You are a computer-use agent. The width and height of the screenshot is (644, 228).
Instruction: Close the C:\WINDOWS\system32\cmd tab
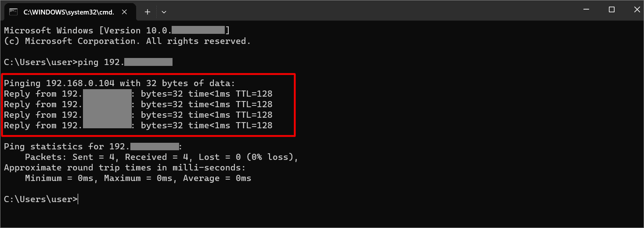click(126, 12)
